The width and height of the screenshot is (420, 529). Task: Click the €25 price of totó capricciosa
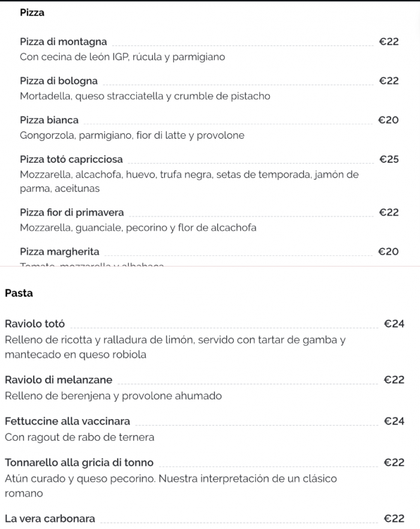389,159
